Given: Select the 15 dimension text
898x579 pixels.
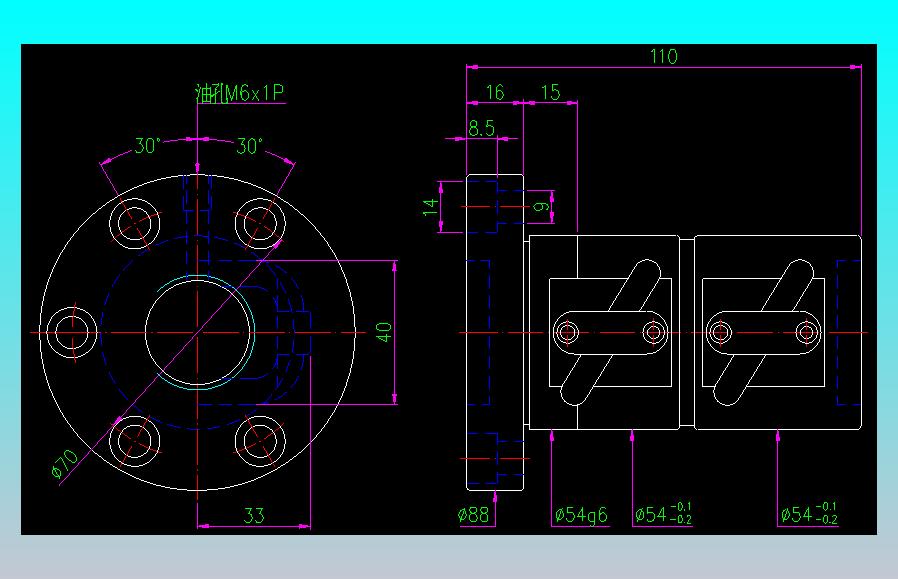Looking at the screenshot, I should pyautogui.click(x=550, y=92).
